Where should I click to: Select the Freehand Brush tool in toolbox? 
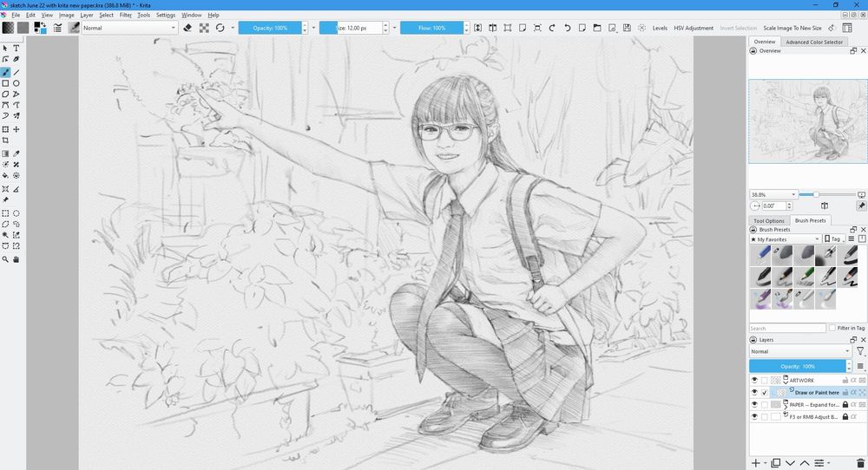pos(5,72)
